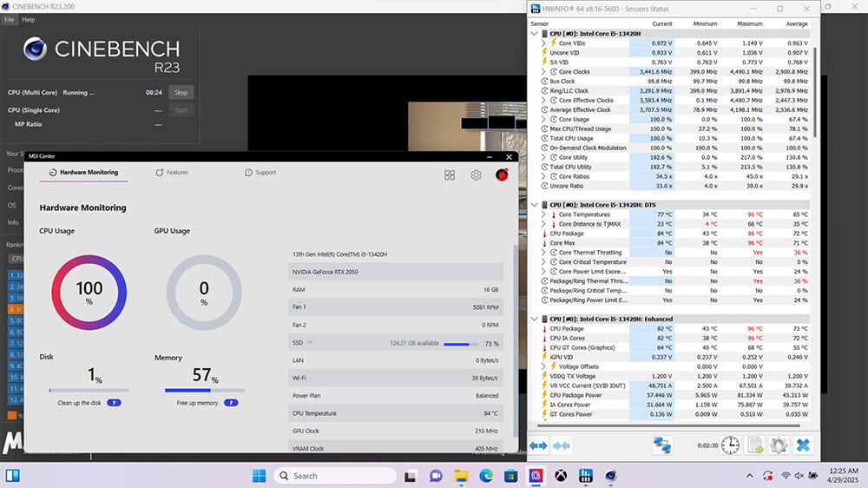This screenshot has width=868, height=488.
Task: Open the Cinebench File menu
Action: [x=9, y=19]
